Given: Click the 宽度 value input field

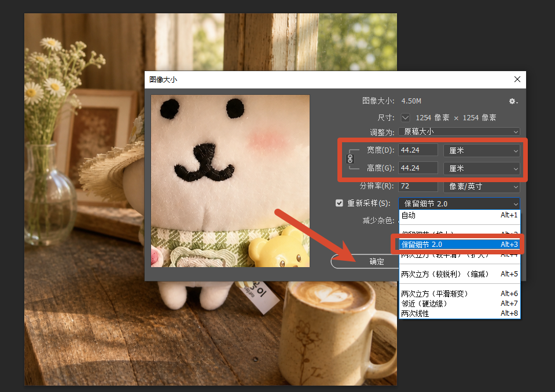Looking at the screenshot, I should click(x=418, y=150).
